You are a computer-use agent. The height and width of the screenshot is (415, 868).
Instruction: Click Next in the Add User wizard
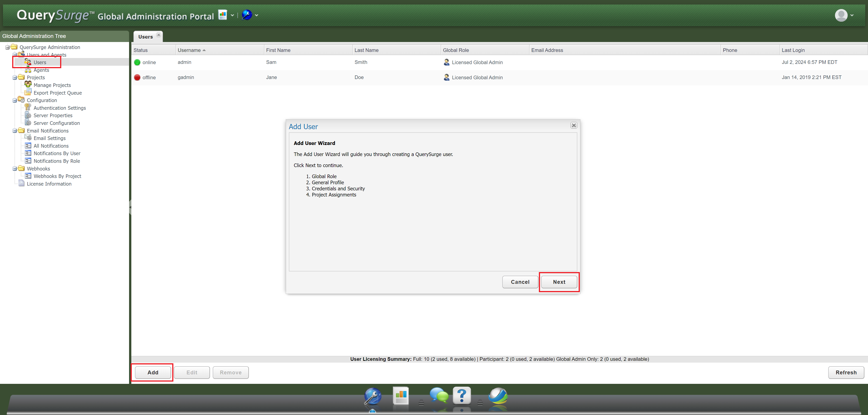(x=559, y=282)
